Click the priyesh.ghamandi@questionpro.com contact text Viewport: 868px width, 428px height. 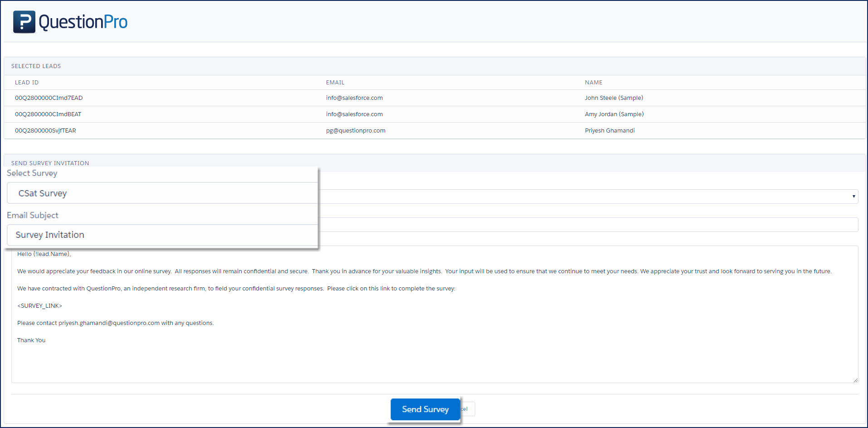109,323
